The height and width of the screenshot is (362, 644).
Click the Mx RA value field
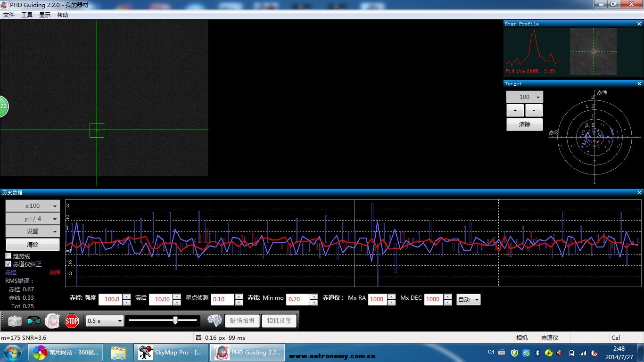point(378,299)
